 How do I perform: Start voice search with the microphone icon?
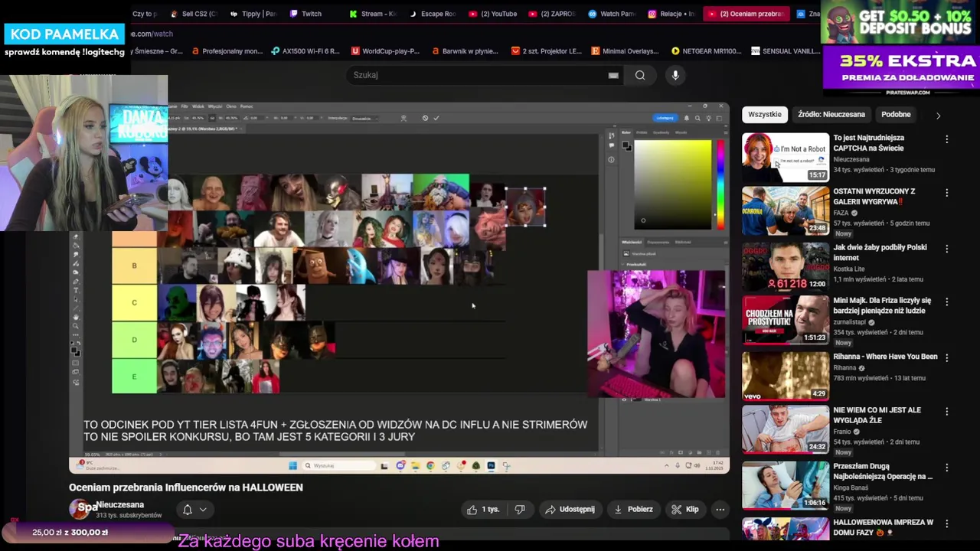pos(675,75)
